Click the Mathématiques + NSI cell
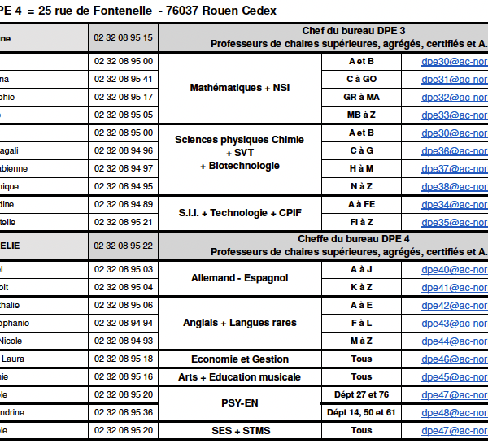The image size is (488, 448). (240, 88)
